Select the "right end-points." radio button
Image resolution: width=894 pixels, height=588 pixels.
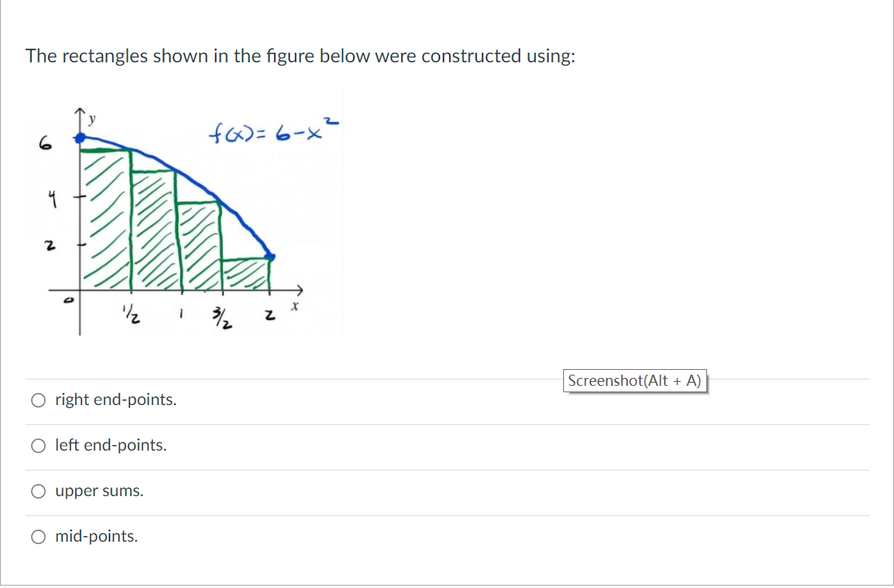point(38,399)
